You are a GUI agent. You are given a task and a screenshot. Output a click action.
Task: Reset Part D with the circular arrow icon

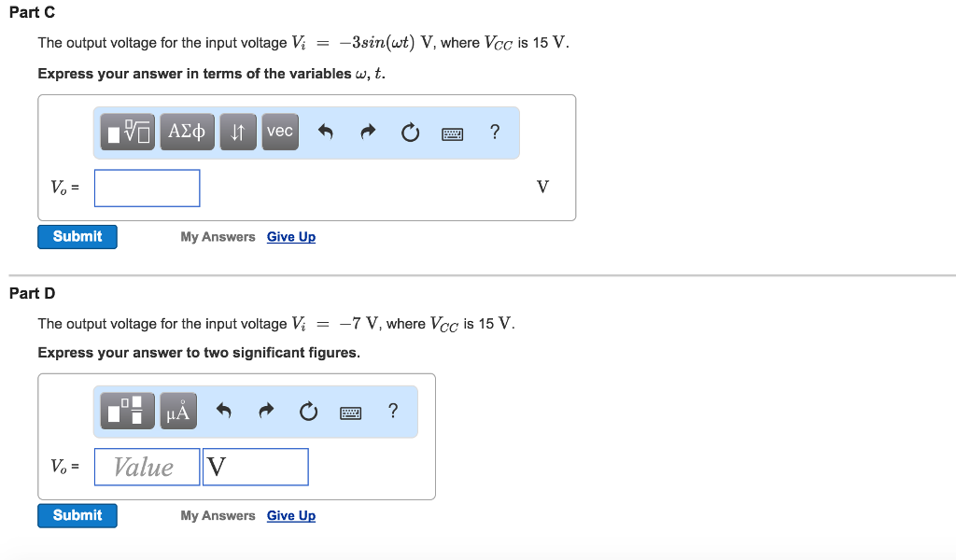point(308,410)
